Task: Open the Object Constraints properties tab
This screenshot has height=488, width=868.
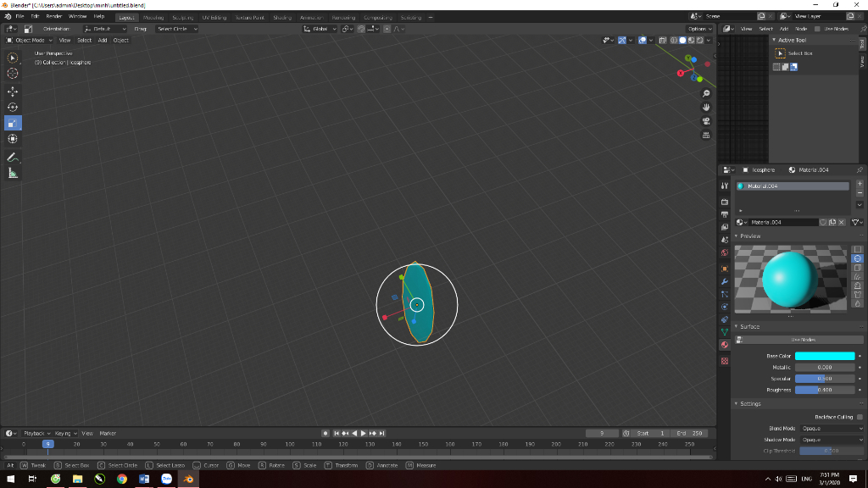Action: coord(725,319)
